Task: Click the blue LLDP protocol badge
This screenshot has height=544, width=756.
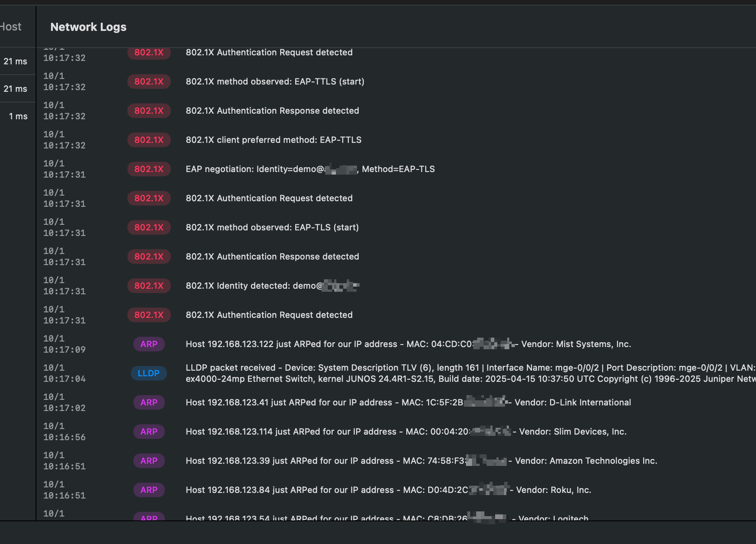Action: click(148, 373)
